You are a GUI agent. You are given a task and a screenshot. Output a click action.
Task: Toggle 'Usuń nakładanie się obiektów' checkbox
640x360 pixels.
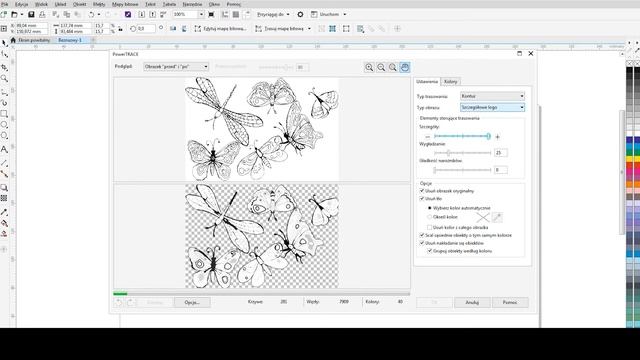click(x=422, y=243)
